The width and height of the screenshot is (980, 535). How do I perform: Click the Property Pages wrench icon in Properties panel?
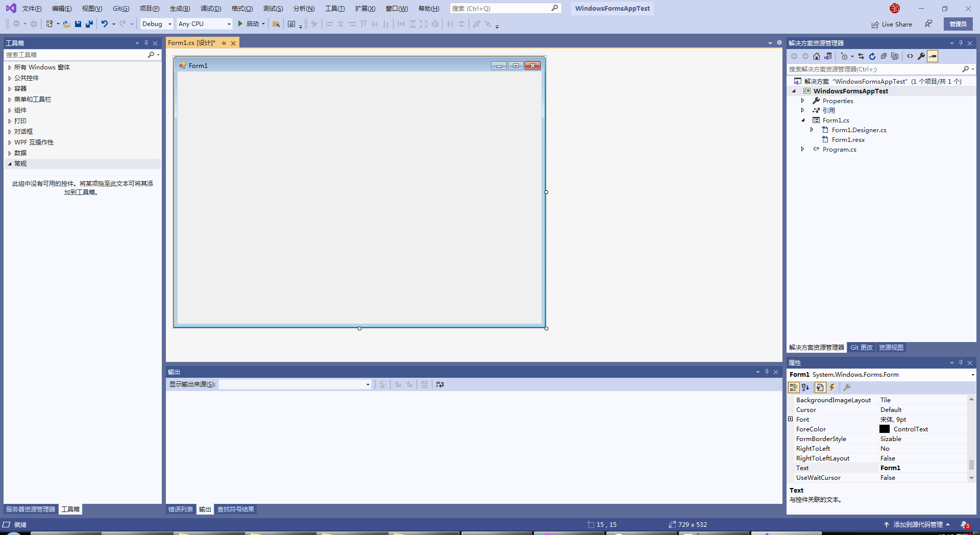point(847,387)
